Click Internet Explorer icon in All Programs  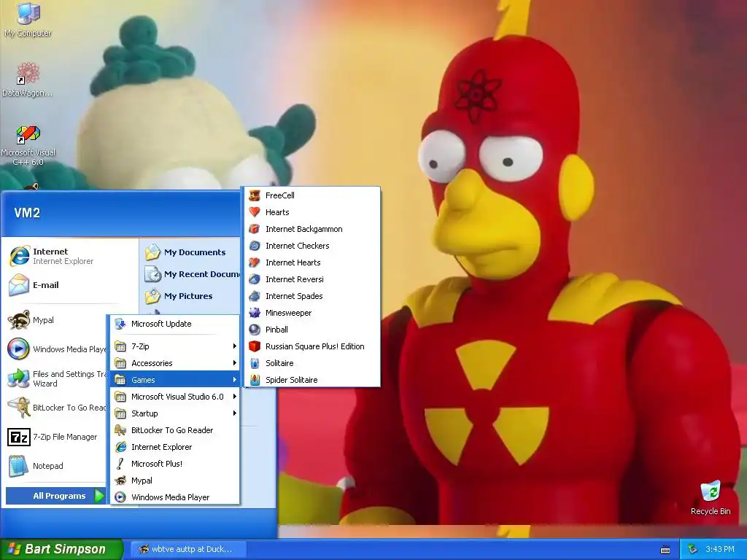click(120, 447)
